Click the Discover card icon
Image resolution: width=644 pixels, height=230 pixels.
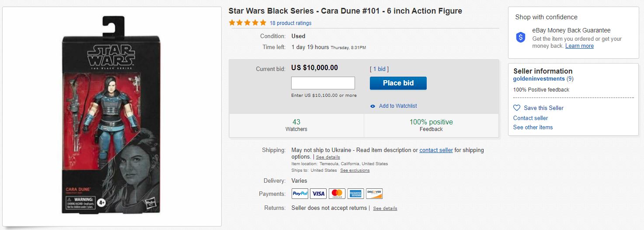pos(374,194)
